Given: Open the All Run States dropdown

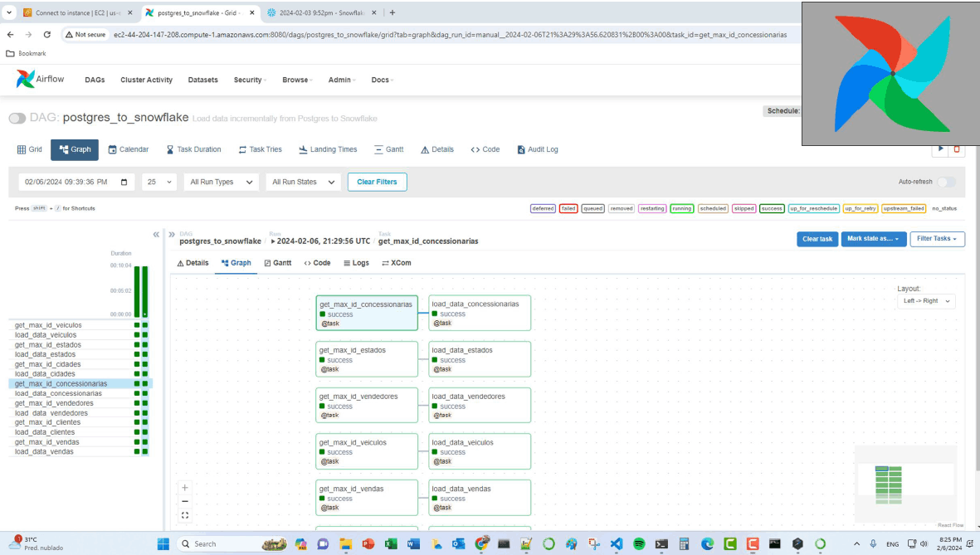Looking at the screenshot, I should click(303, 182).
